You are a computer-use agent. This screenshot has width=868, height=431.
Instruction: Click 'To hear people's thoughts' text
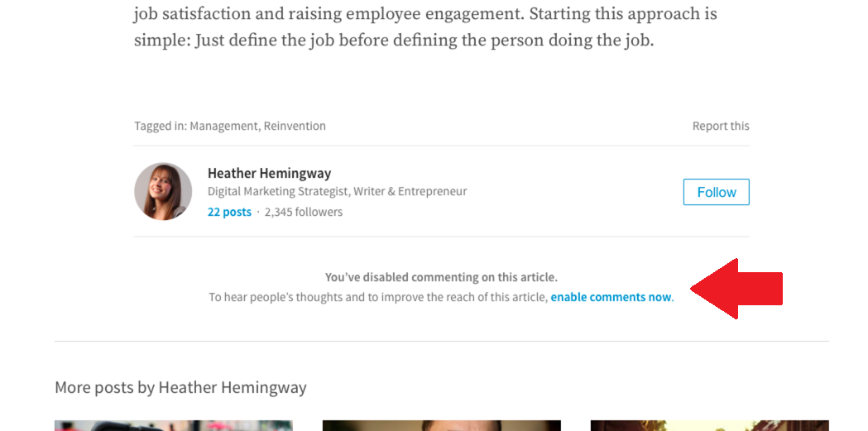tap(378, 297)
